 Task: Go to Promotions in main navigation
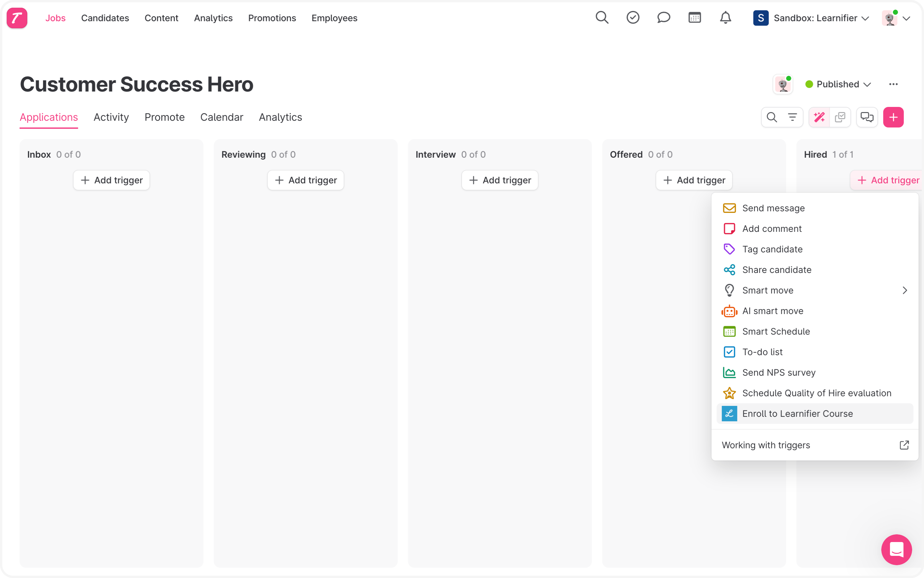coord(272,18)
